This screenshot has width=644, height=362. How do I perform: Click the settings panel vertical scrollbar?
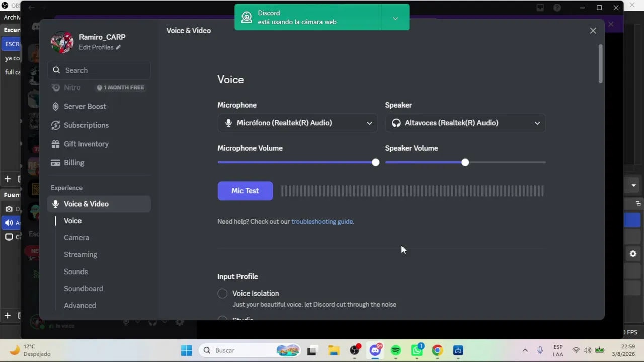[601, 64]
